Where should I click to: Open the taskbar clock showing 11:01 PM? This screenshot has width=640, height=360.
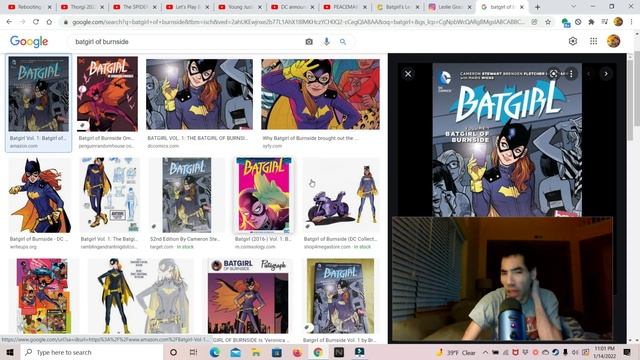pos(604,352)
